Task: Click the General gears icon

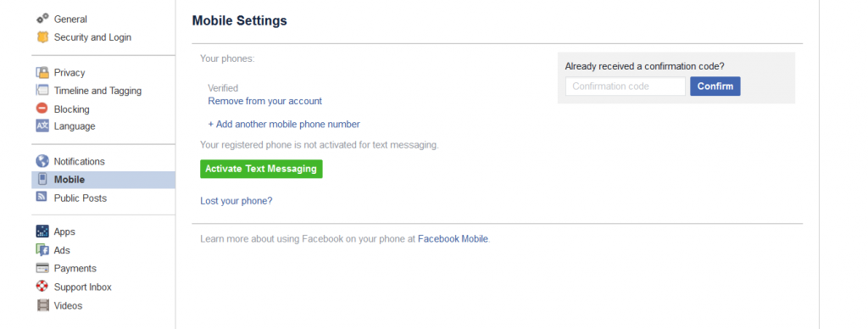Action: (42, 19)
